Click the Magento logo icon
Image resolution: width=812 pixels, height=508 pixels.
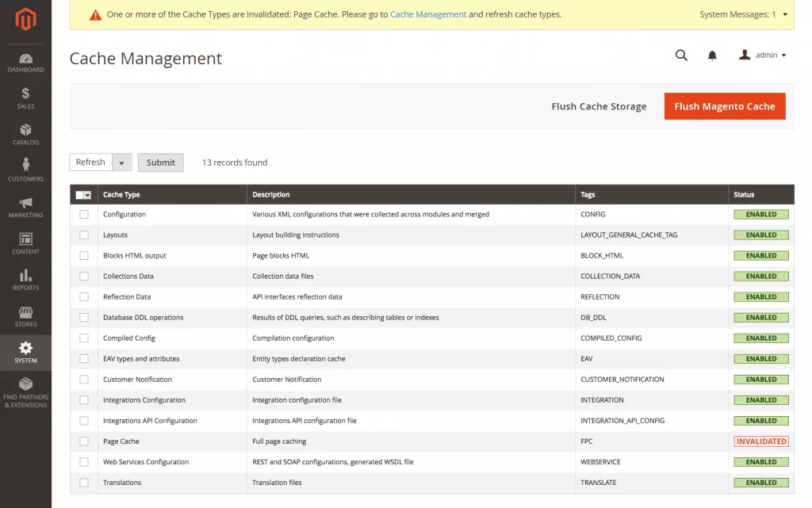click(x=25, y=20)
